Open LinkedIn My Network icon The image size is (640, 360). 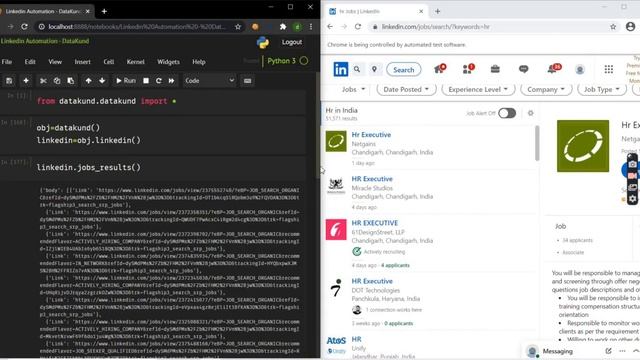[468, 69]
